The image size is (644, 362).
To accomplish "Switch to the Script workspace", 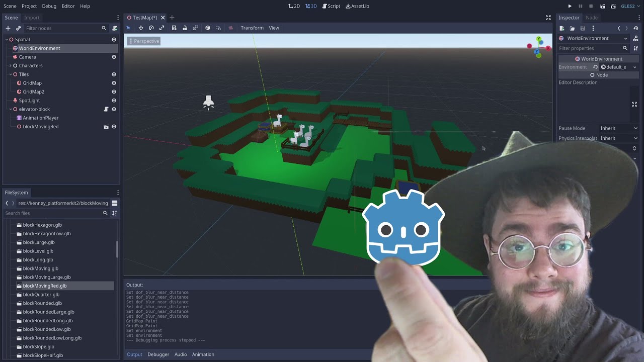I will tap(331, 6).
